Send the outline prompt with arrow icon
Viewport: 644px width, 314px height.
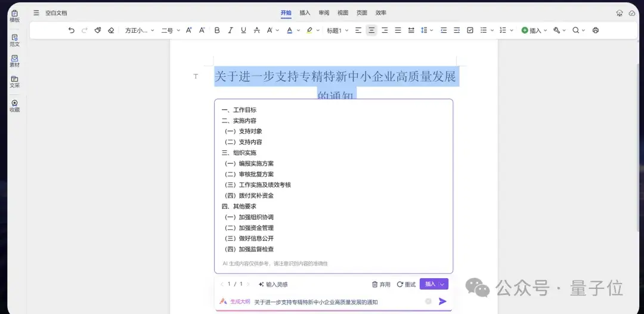[442, 301]
